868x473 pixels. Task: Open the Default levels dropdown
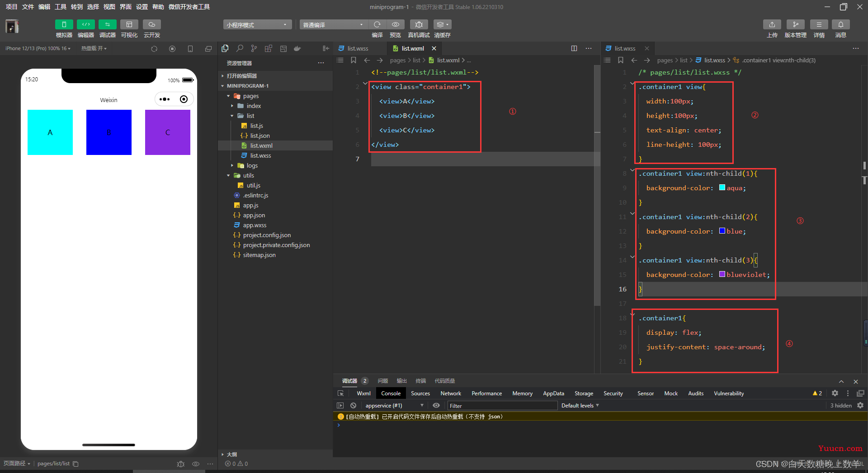(x=580, y=406)
